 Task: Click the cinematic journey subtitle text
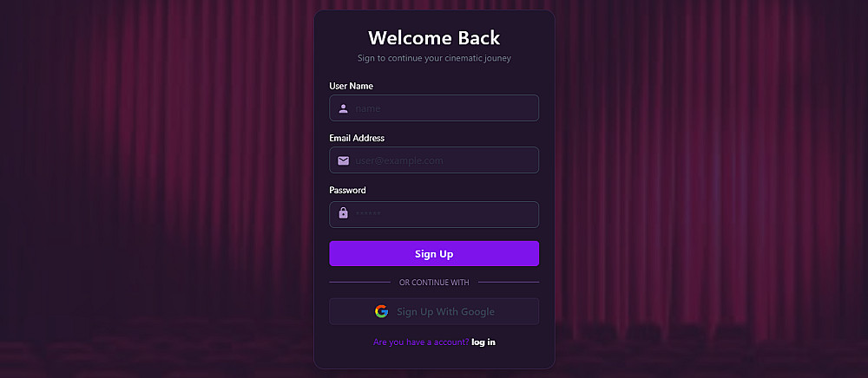(434, 58)
